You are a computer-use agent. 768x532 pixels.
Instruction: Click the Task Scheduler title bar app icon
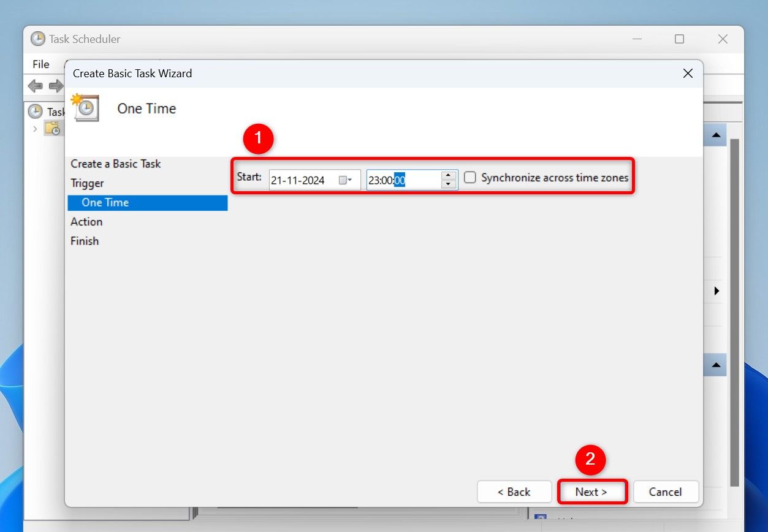(38, 39)
